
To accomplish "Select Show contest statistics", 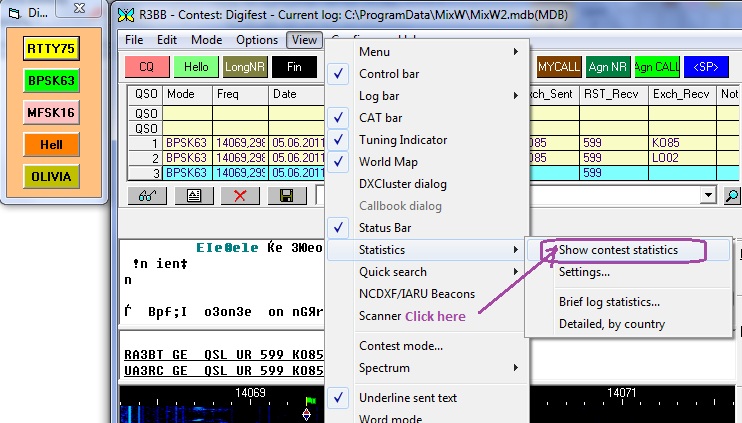I will click(618, 250).
